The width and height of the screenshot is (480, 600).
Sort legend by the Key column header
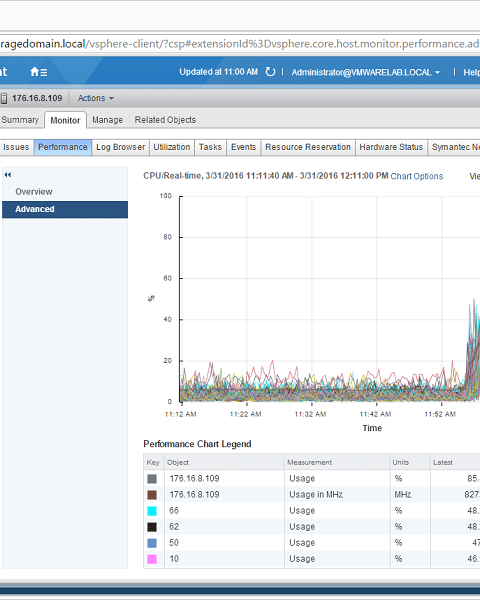click(x=153, y=462)
